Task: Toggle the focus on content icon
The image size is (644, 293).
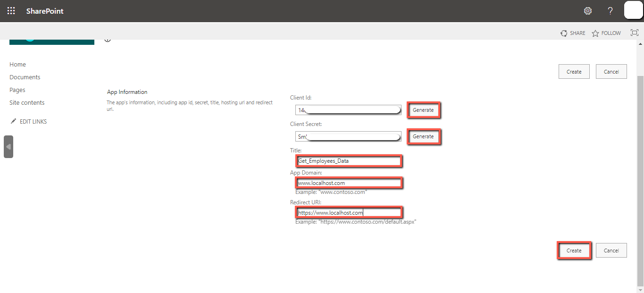Action: point(635,33)
